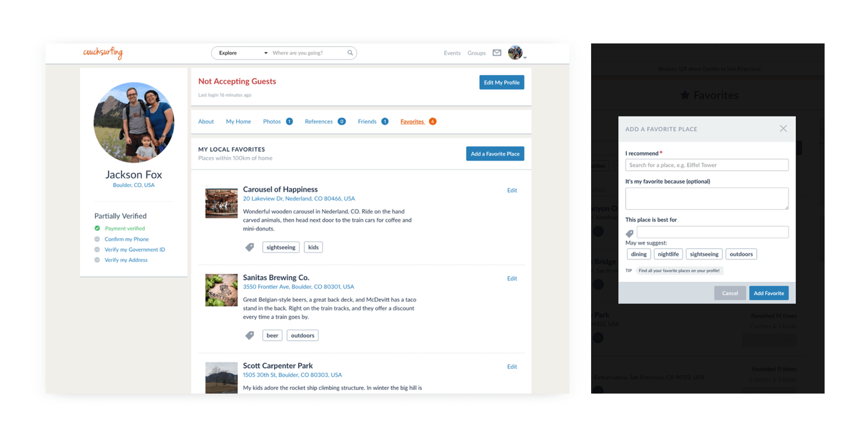Screen dimensions: 868x437
Task: Open the Sanitas Brewing Co. thumbnail
Action: pos(221,290)
